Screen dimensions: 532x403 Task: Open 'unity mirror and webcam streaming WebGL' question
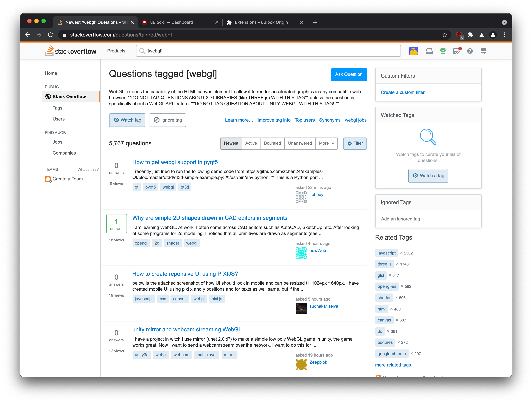point(187,329)
